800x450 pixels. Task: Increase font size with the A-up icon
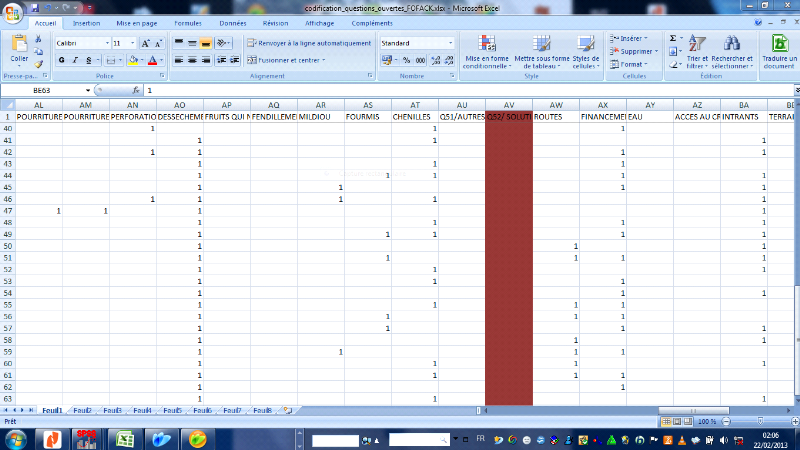[145, 43]
